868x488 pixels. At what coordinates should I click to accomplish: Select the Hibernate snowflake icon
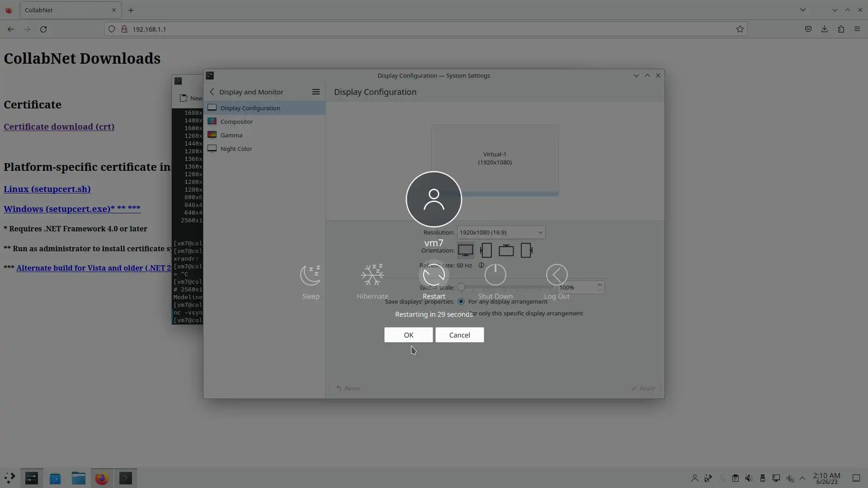pos(372,275)
